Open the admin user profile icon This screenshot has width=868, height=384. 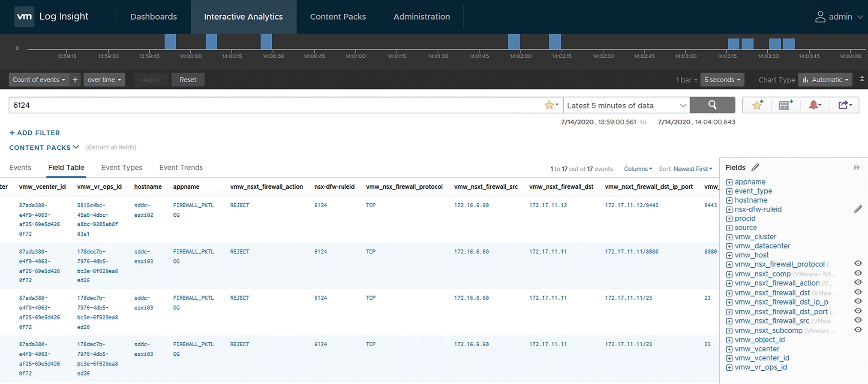820,17
